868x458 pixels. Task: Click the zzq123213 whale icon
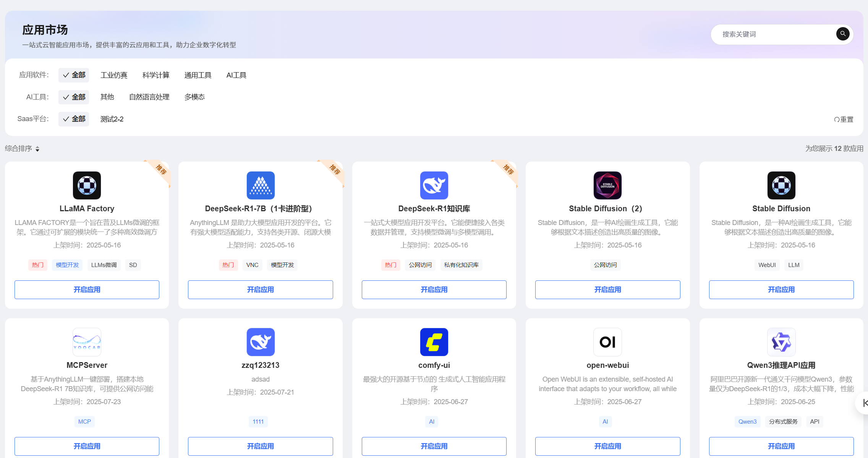[x=261, y=342]
